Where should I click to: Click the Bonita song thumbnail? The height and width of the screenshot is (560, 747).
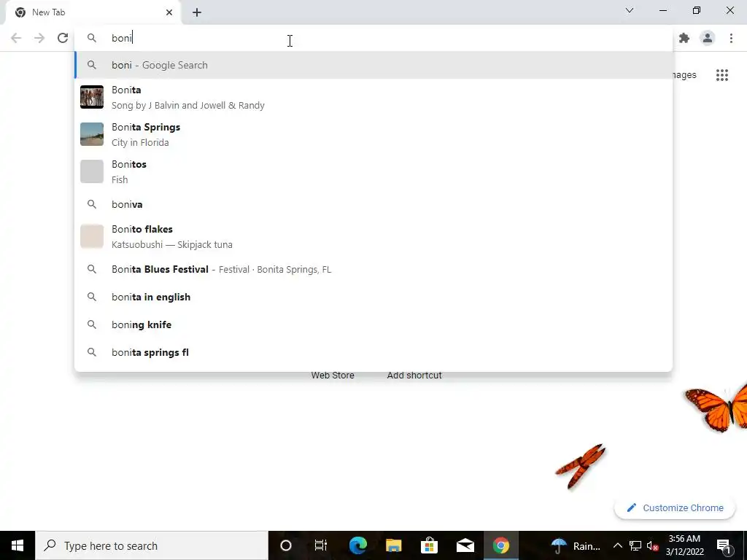pyautogui.click(x=91, y=97)
